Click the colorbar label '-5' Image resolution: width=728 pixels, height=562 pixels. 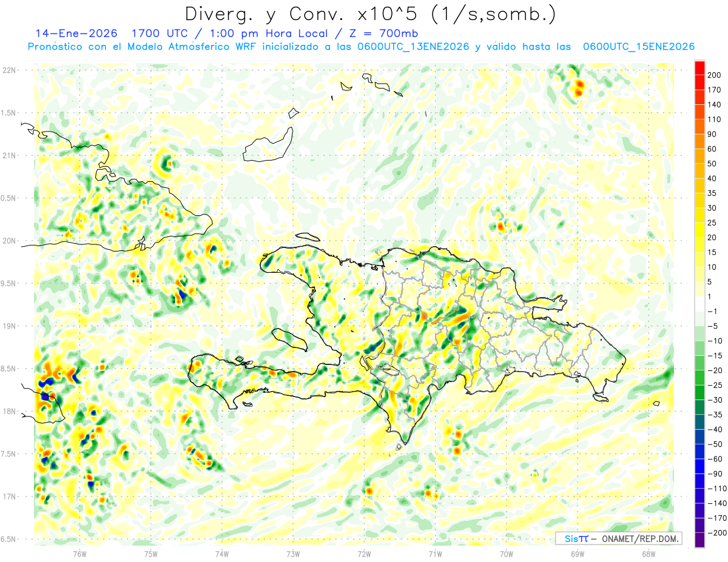coord(714,326)
